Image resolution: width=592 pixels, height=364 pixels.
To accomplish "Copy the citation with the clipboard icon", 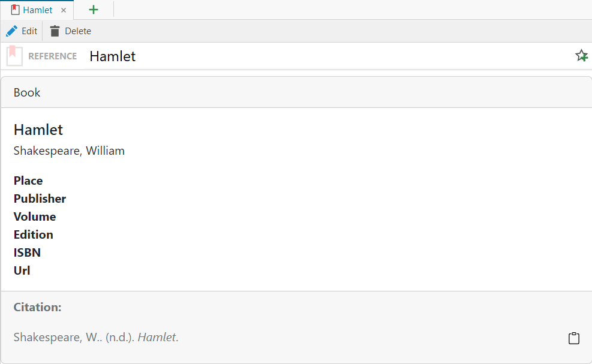I will pos(574,338).
